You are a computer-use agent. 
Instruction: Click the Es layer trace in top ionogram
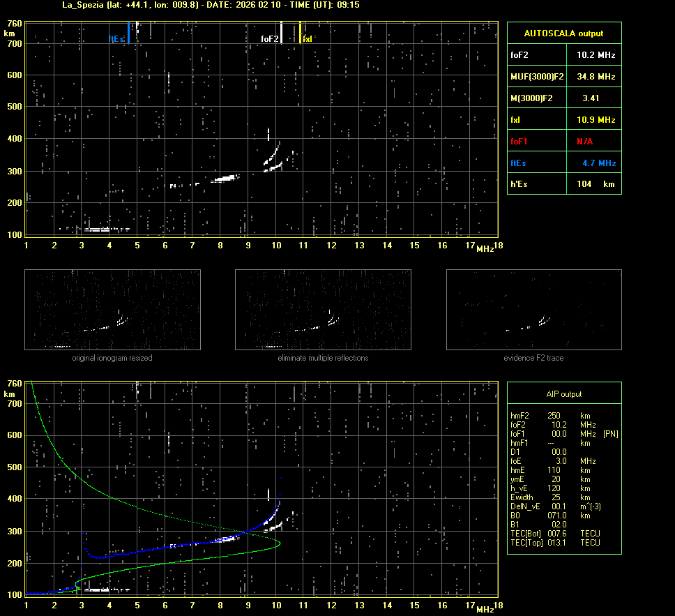pos(105,229)
